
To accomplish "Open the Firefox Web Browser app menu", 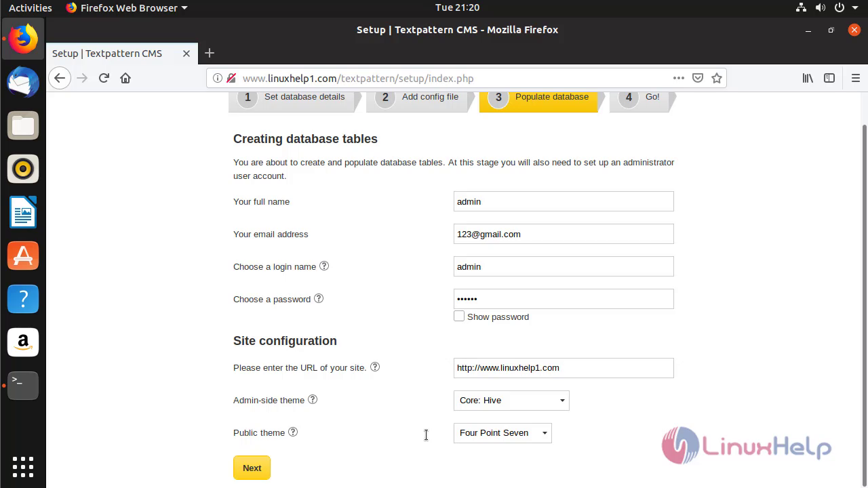I will pyautogui.click(x=127, y=7).
